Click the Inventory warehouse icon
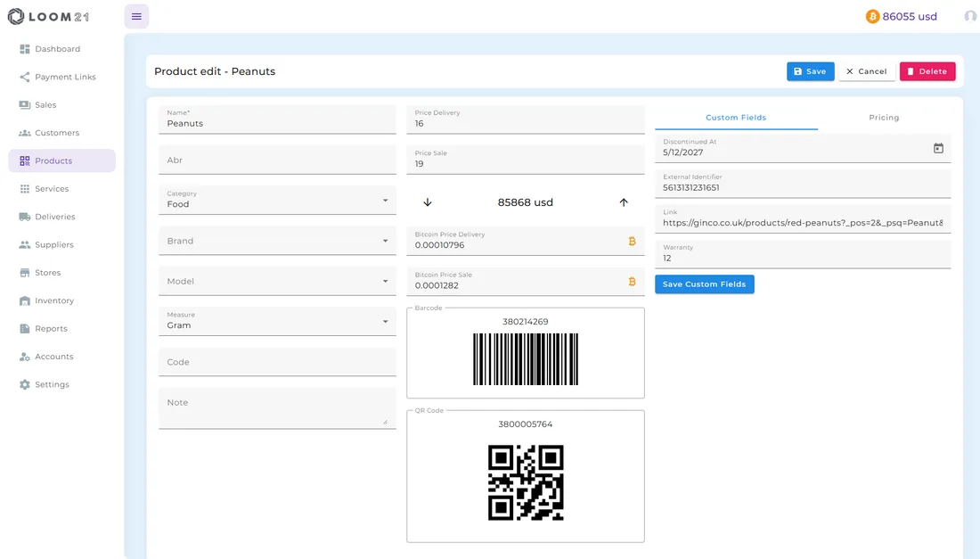980x559 pixels. [x=25, y=300]
